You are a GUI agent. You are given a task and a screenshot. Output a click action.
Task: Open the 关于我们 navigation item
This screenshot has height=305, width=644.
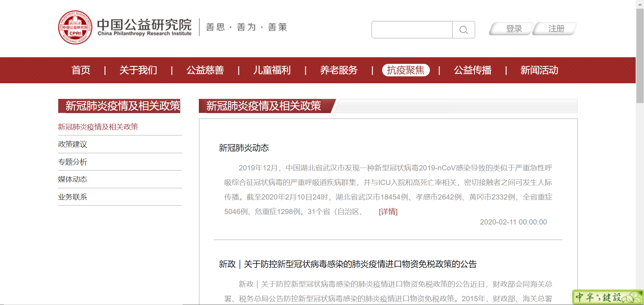[138, 70]
